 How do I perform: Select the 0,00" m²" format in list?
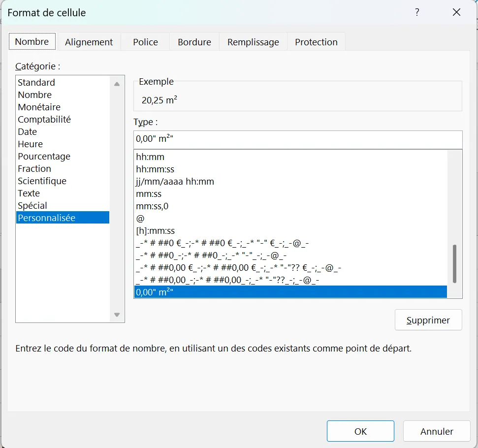pos(290,292)
